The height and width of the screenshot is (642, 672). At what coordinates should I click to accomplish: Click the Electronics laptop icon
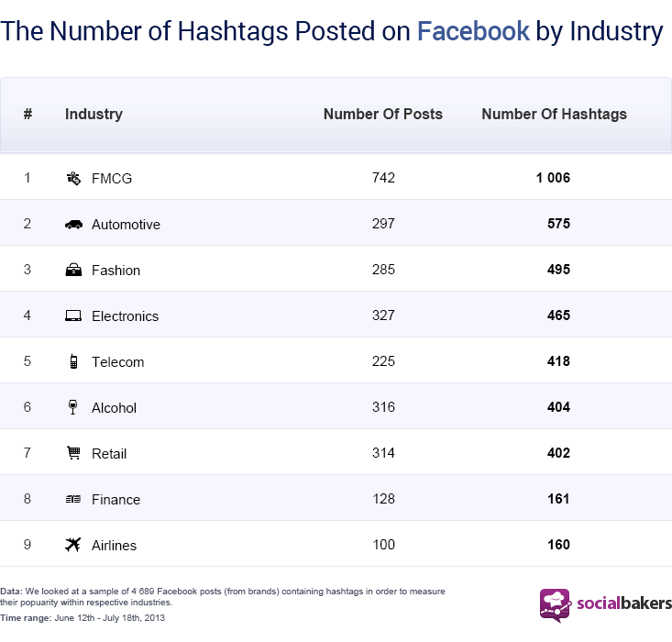(x=73, y=316)
